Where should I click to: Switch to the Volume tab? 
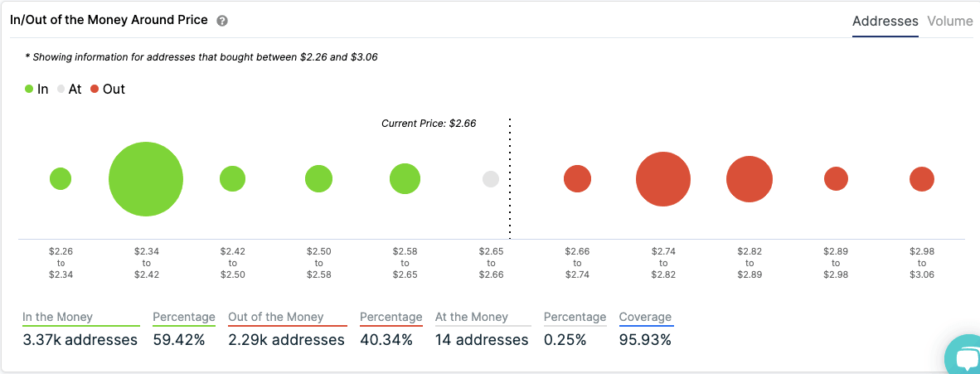click(950, 22)
